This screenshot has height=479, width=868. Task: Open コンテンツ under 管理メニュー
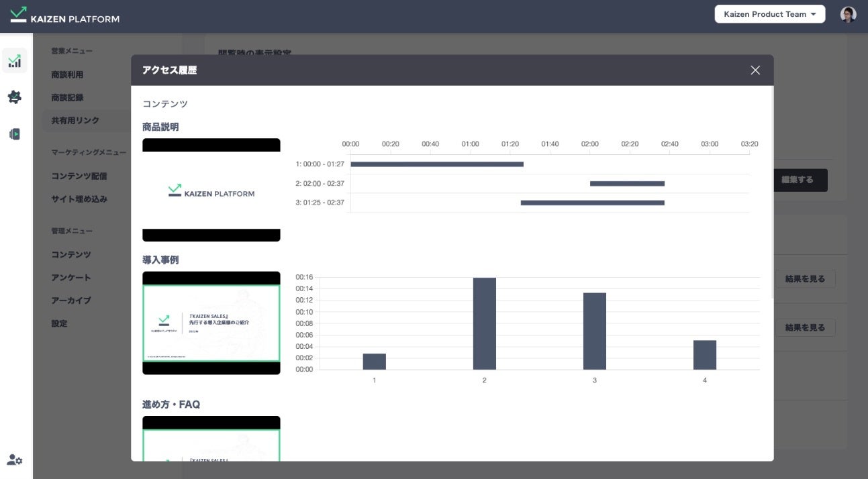click(x=71, y=255)
